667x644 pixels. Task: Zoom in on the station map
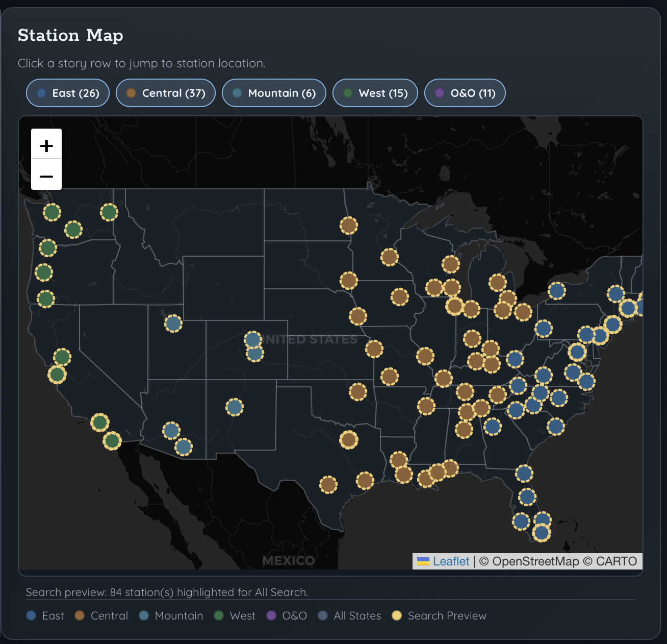pyautogui.click(x=46, y=146)
